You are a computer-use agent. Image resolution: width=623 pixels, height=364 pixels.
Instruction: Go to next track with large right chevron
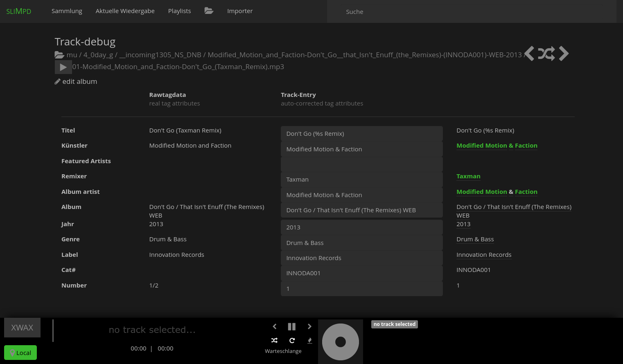pyautogui.click(x=564, y=54)
